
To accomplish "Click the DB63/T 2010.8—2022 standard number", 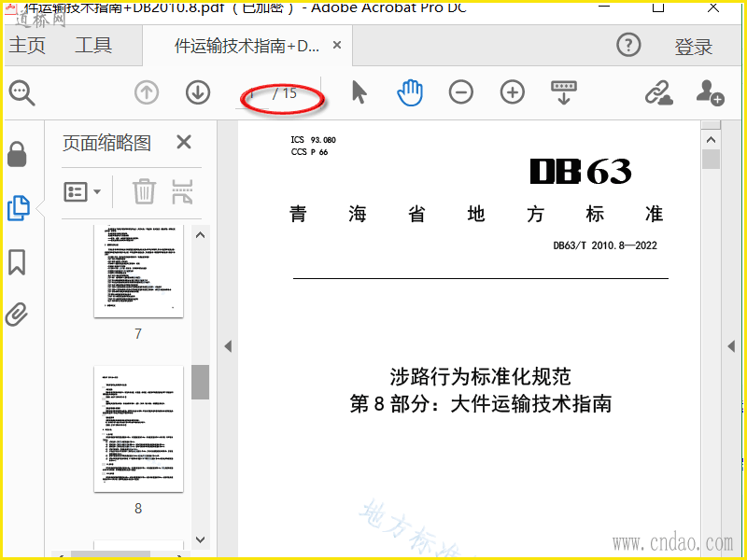I will click(x=605, y=245).
